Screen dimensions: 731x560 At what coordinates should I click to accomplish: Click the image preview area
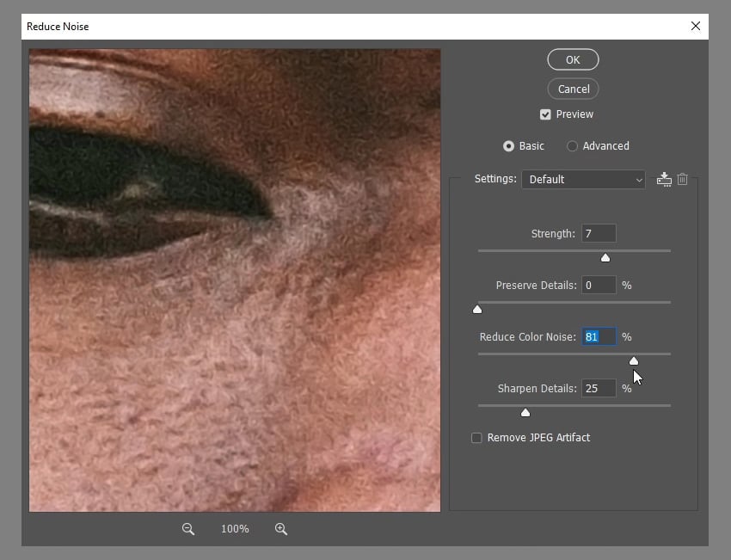[235, 280]
